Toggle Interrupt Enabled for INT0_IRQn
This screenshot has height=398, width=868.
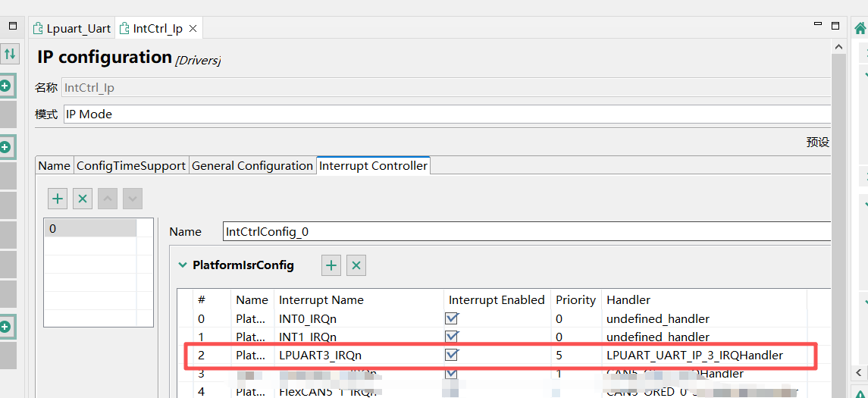[x=453, y=318]
